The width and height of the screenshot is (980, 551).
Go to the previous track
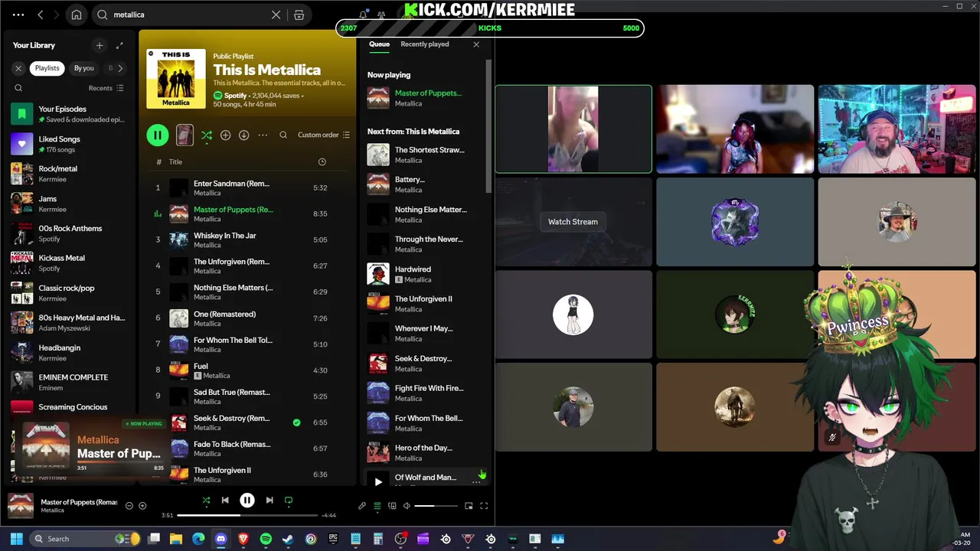pyautogui.click(x=225, y=500)
